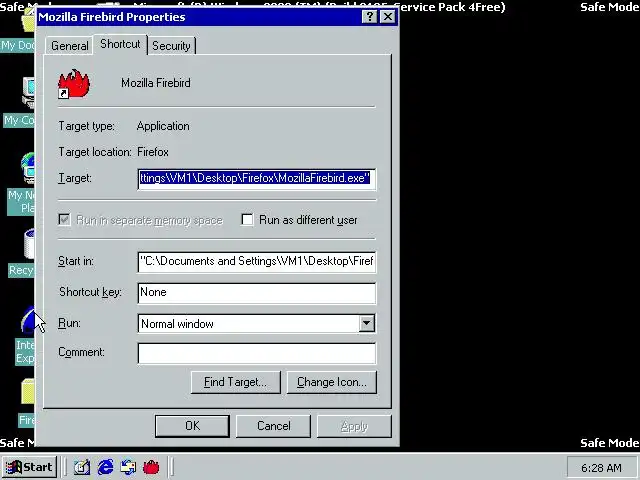
Task: Click the Mozilla Firebird flame icon in dialog
Action: (74, 84)
